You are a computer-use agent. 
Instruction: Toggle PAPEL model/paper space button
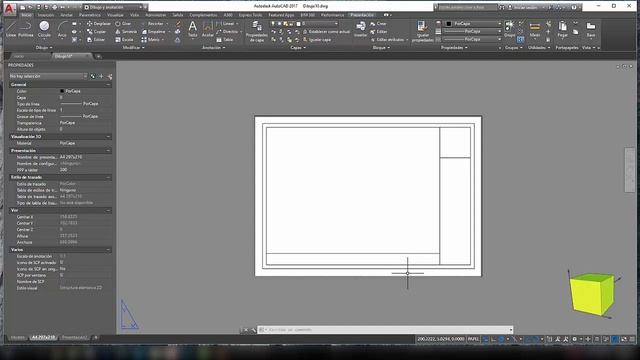point(473,339)
